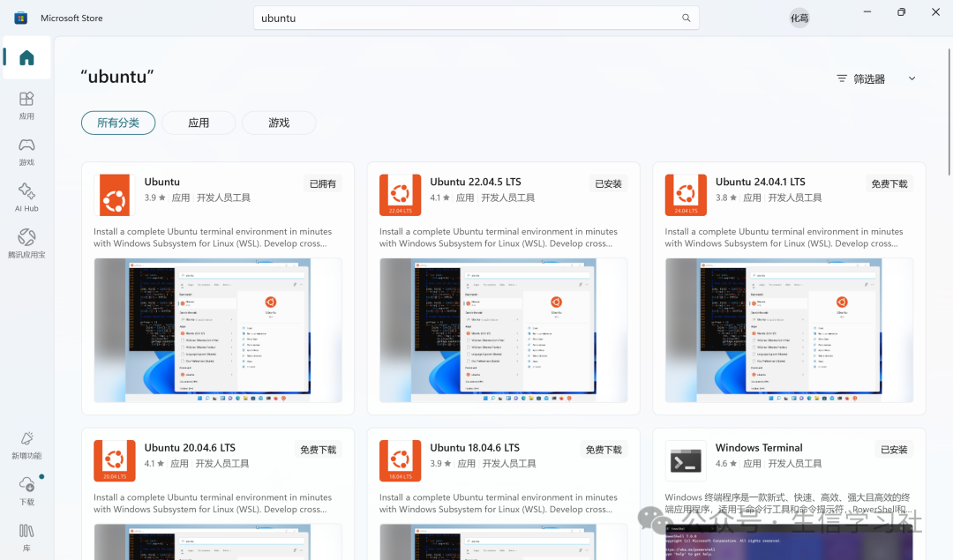
Task: Expand the 筛选器 filter dropdown
Action: (x=876, y=79)
